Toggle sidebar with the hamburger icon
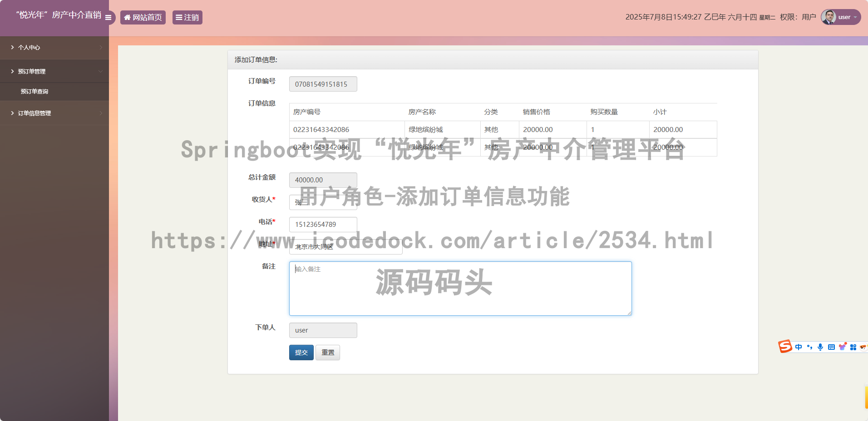The width and height of the screenshot is (868, 421). tap(108, 17)
